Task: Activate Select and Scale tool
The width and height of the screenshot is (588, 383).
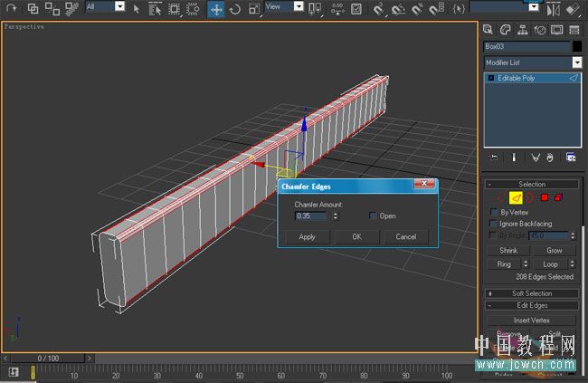Action: click(x=254, y=9)
